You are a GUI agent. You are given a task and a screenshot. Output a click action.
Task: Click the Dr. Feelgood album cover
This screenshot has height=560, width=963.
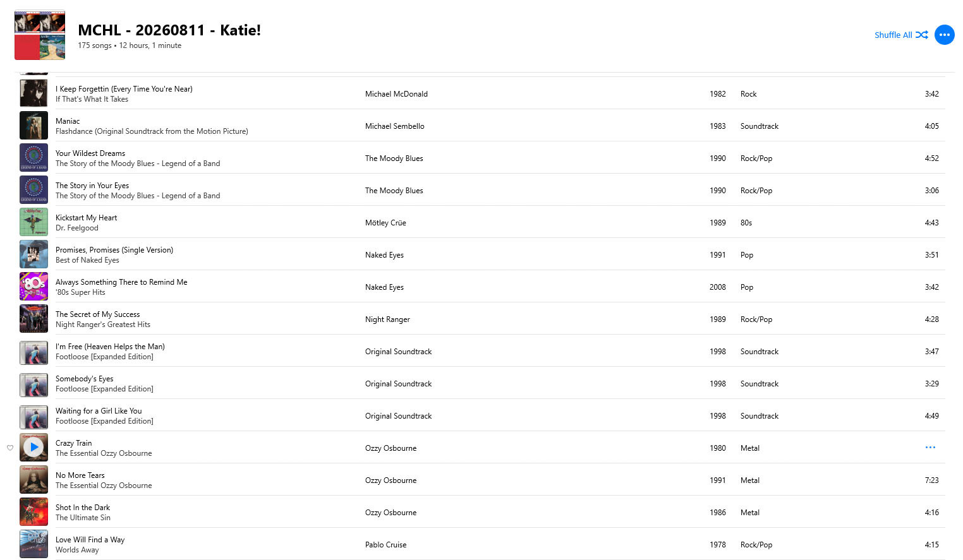pyautogui.click(x=33, y=222)
